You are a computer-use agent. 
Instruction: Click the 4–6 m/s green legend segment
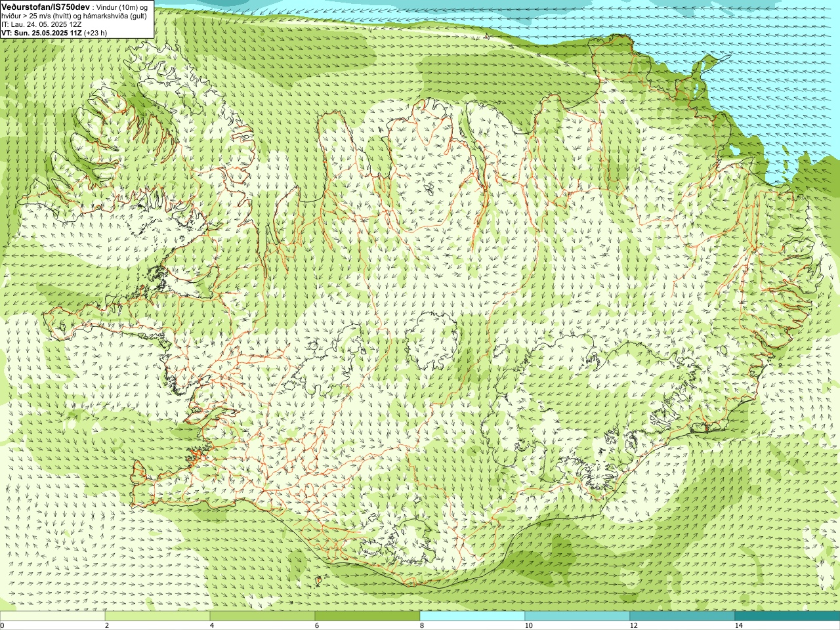(x=262, y=616)
